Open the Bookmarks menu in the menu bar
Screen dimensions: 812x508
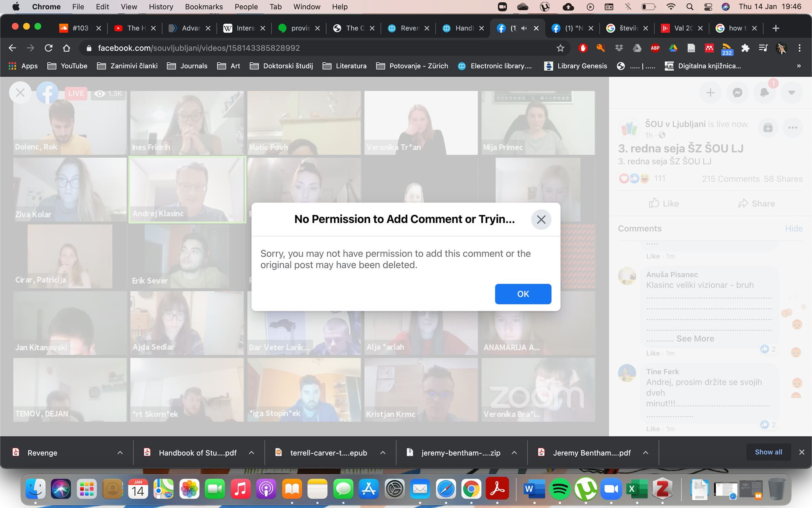(x=204, y=7)
